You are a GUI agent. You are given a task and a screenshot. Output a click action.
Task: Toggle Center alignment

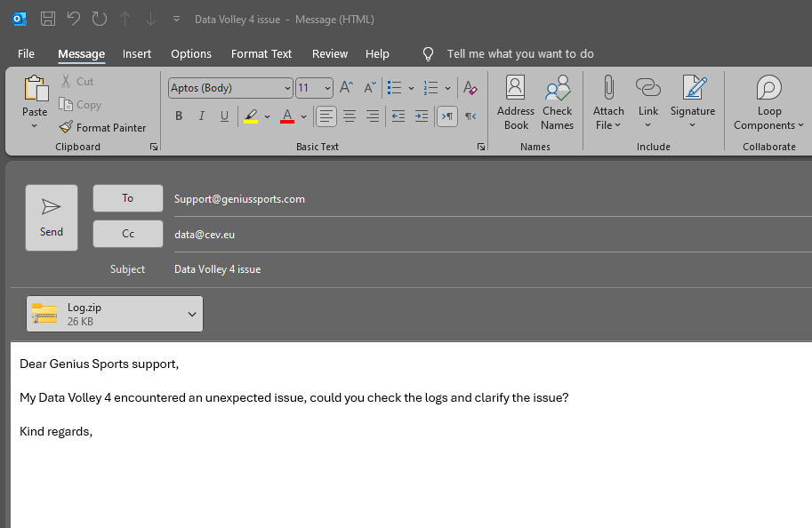350,116
